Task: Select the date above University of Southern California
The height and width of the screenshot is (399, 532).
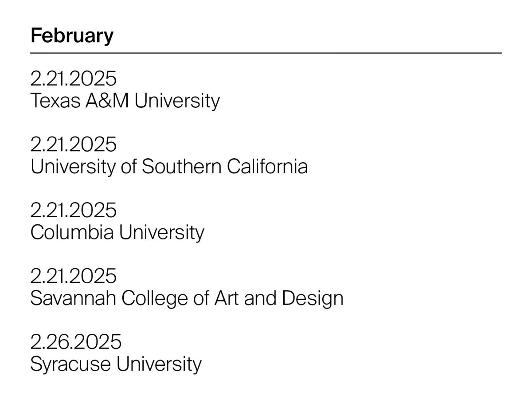Action: pyautogui.click(x=73, y=145)
